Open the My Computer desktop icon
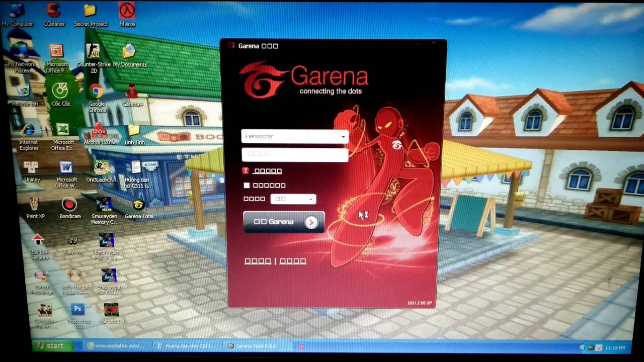The image size is (644, 362). 17,15
